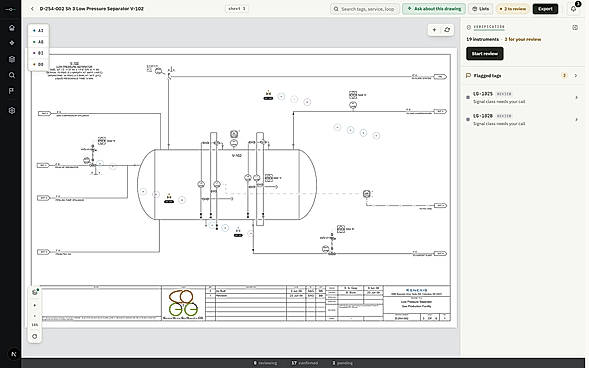589x368 pixels.
Task: Click the Search tags, service, loop field
Action: coord(365,9)
